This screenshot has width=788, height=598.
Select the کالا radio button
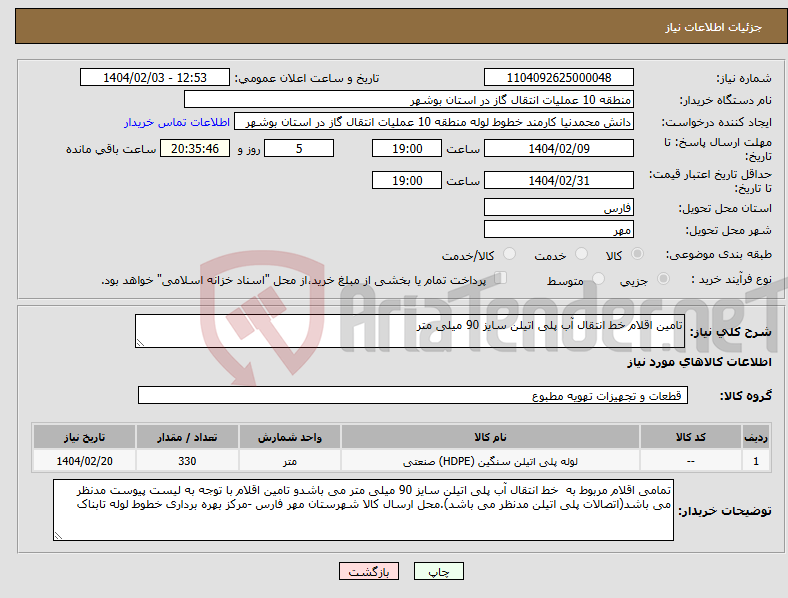(637, 254)
